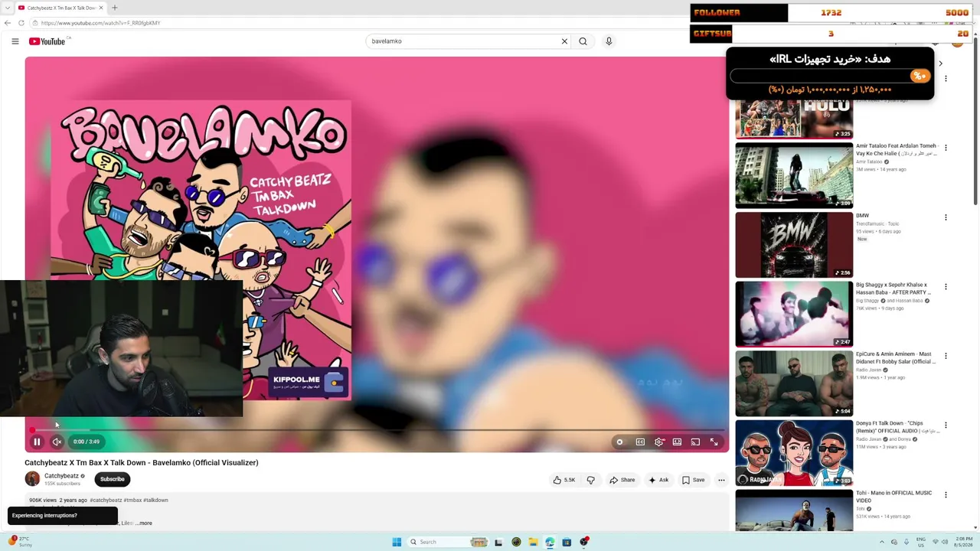
Task: Open the AFTER PARTY video thumbnail
Action: (x=794, y=314)
